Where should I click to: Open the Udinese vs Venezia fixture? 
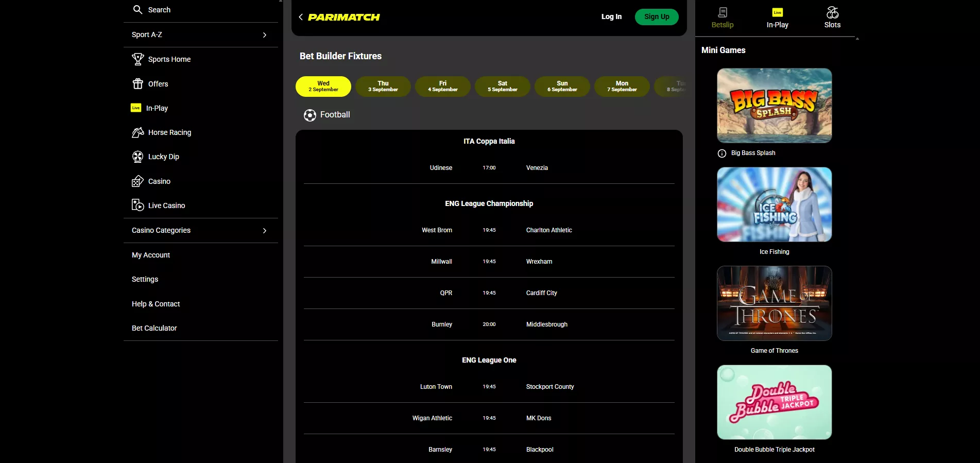[489, 168]
